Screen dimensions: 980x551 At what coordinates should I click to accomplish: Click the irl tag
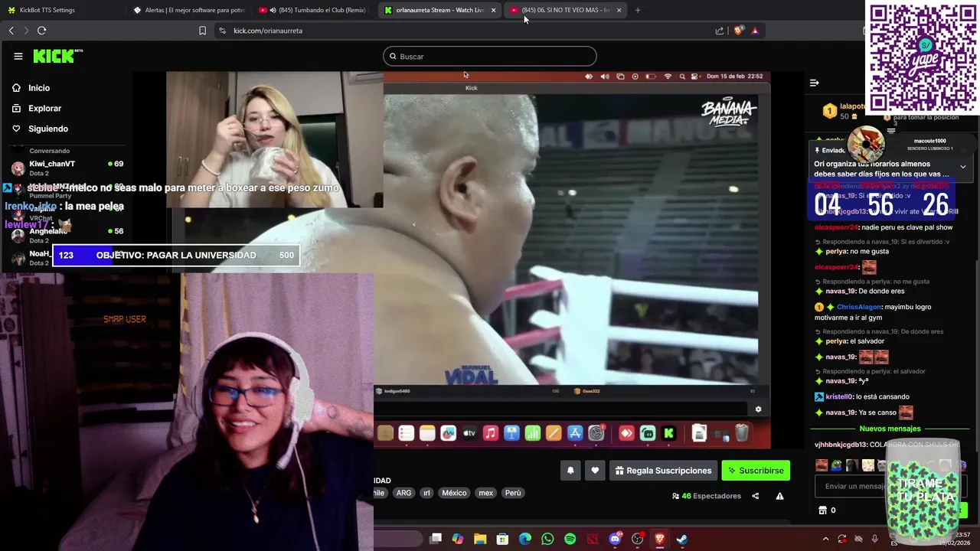(427, 493)
